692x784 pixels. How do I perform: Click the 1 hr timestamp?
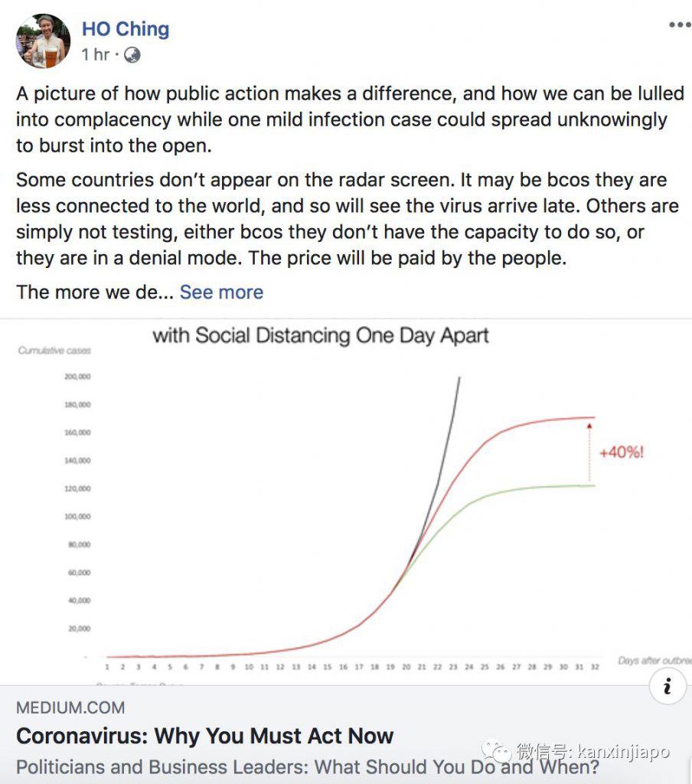point(96,55)
